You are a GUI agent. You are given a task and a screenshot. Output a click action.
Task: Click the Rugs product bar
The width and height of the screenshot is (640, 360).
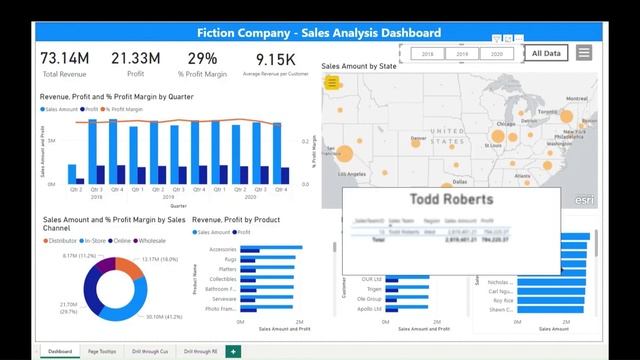(x=268, y=258)
